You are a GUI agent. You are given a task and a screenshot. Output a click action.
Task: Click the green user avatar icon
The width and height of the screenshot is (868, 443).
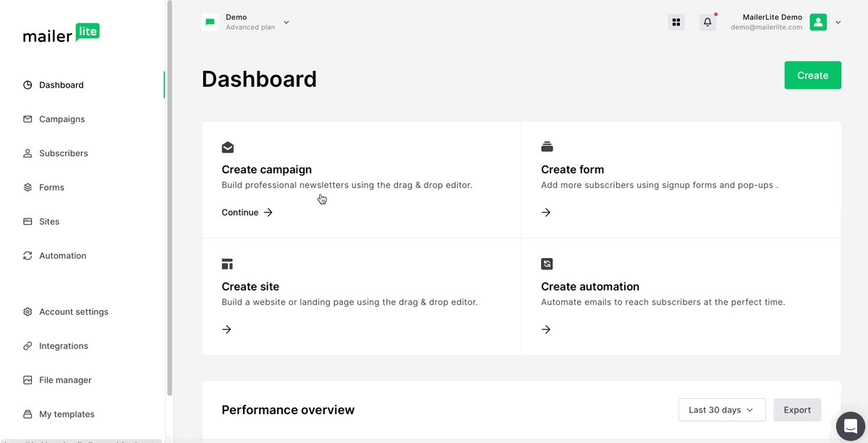pos(818,22)
